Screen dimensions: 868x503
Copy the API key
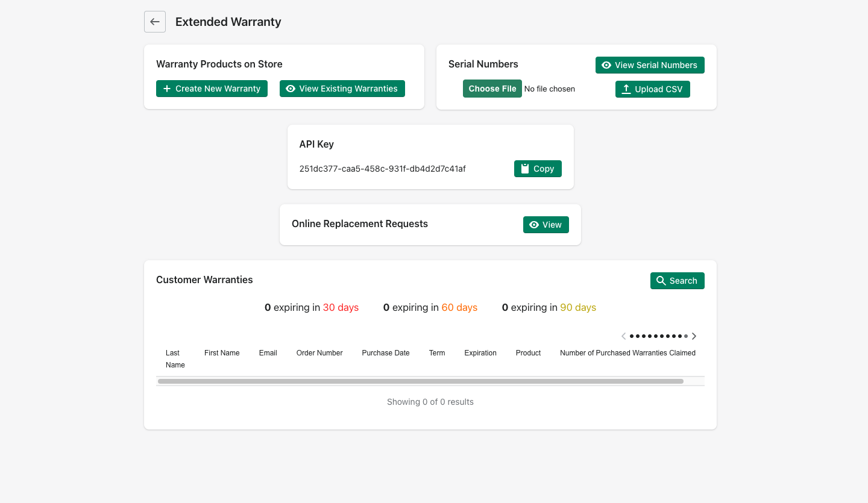537,169
